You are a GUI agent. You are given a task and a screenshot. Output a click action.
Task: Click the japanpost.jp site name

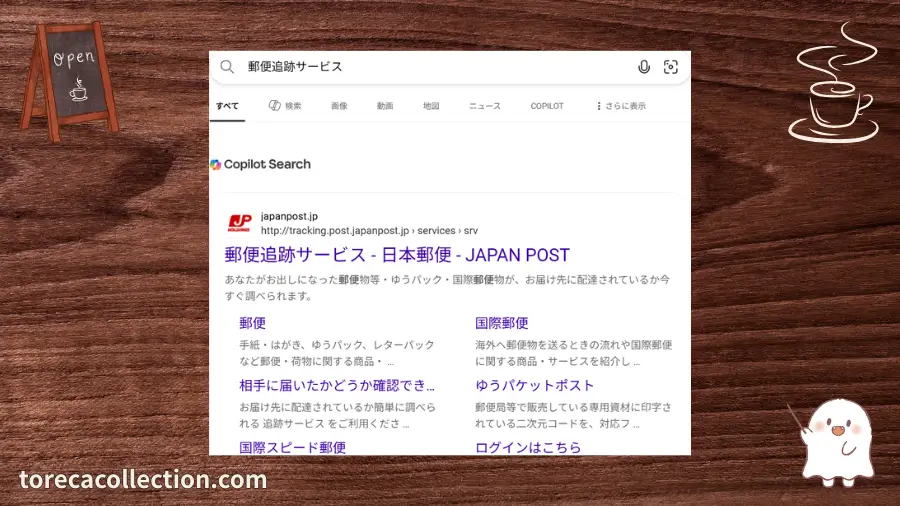click(x=289, y=216)
